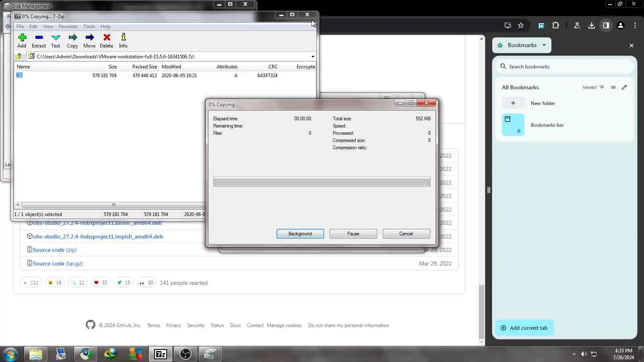Open the Help menu in 7-Zip
Screen dimensions: 644x362
point(105,27)
